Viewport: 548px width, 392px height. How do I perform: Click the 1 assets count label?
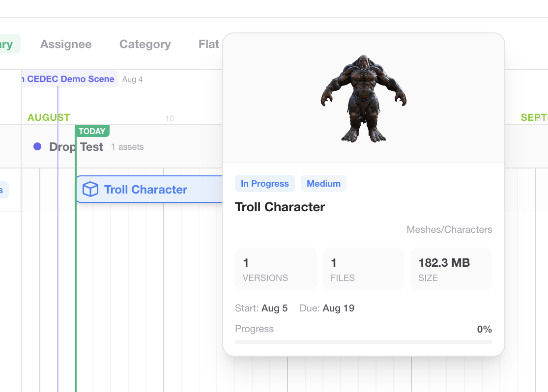click(128, 147)
